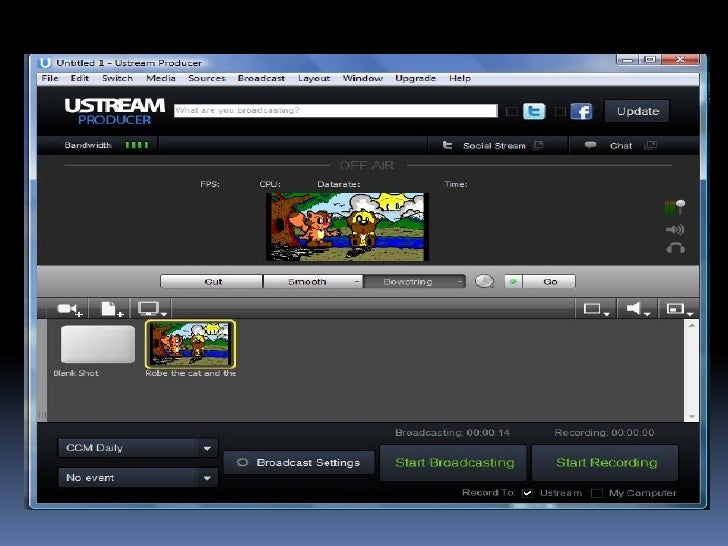This screenshot has width=728, height=546.
Task: Click the Ustream U logo in title bar
Action: coord(45,63)
